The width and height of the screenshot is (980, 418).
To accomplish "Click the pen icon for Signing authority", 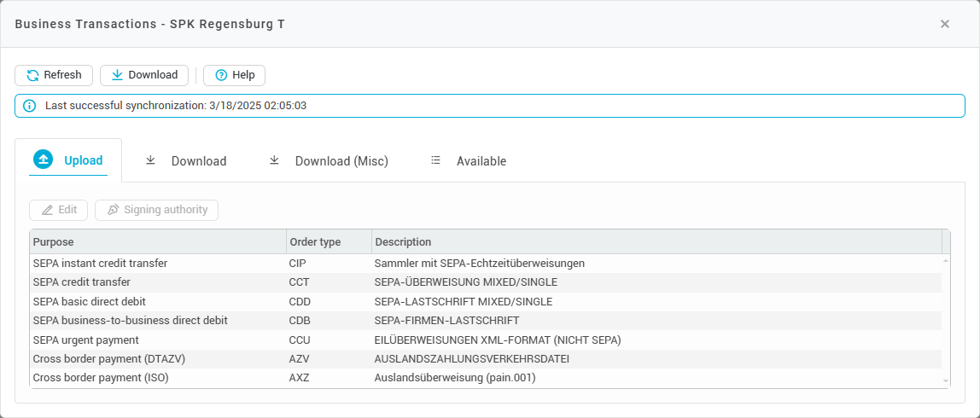I will point(113,210).
